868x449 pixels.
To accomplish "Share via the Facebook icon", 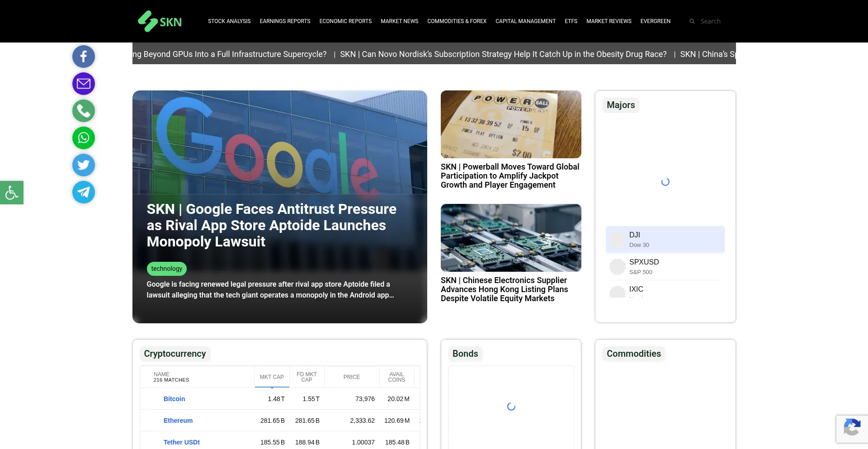I will [x=84, y=57].
